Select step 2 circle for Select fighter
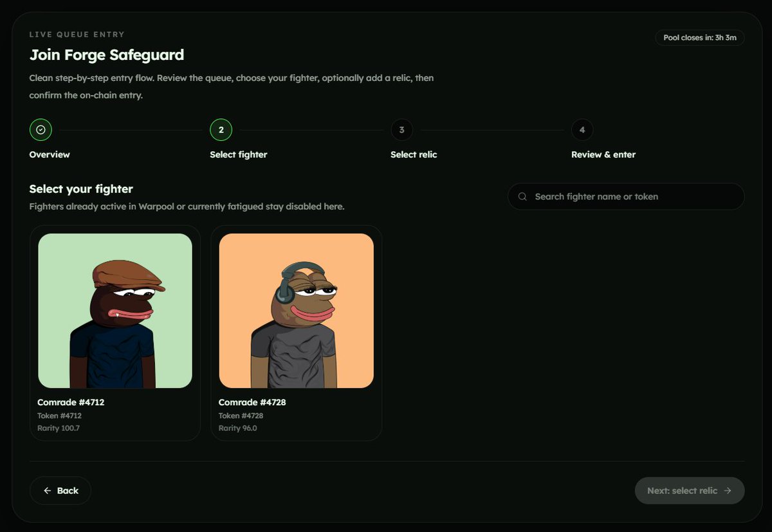Viewport: 772px width, 532px height. pos(221,130)
